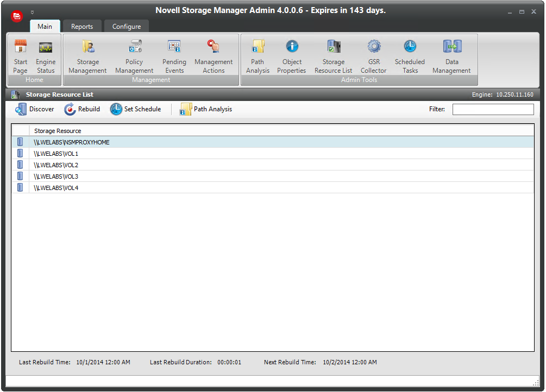Maximize the Novell Storage Manager window

pos(522,12)
